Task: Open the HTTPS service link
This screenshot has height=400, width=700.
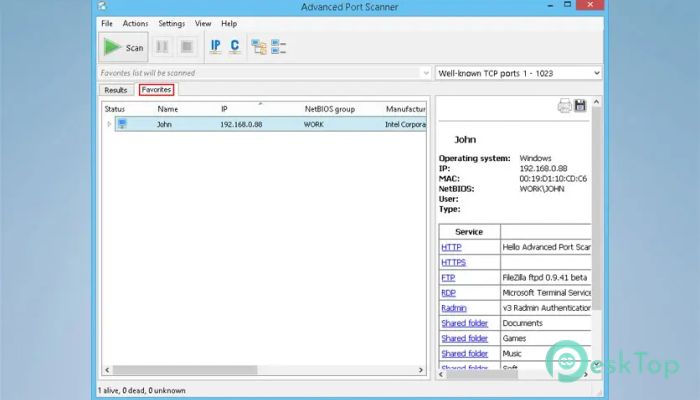Action: [453, 262]
